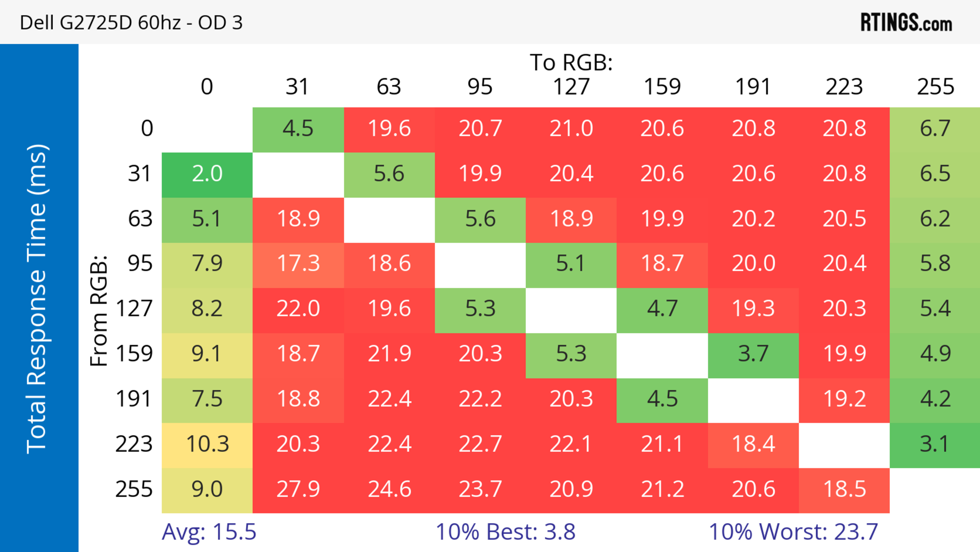
Task: Select the 255 column header
Action: (935, 87)
